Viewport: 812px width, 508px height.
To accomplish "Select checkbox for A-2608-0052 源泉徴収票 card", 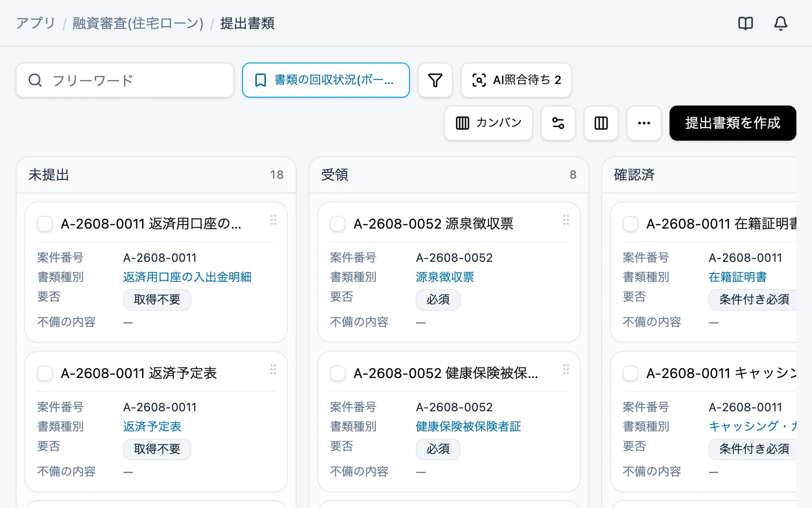I will (x=338, y=224).
